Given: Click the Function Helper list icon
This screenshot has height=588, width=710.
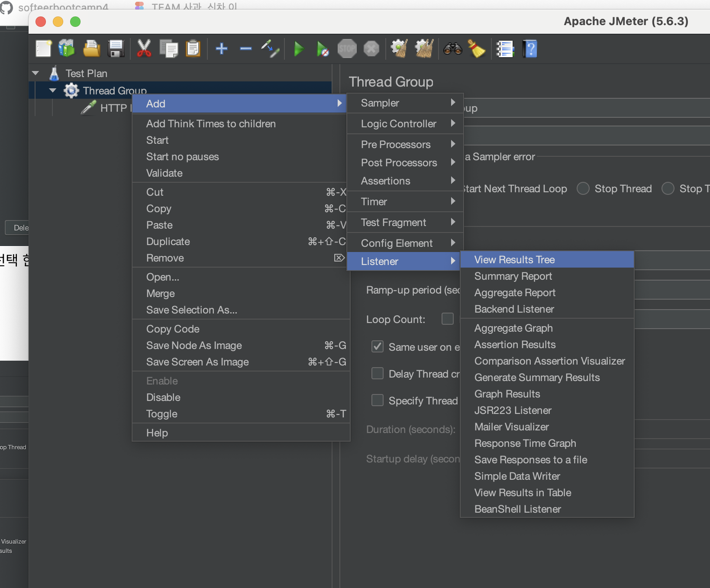Looking at the screenshot, I should point(505,48).
